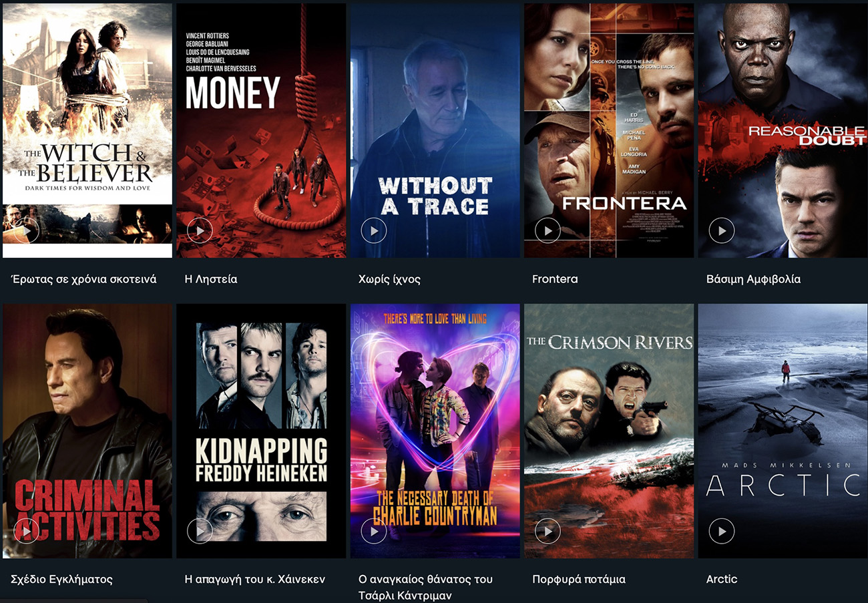Open the Βάσιμη Αμφιβολία title link
The height and width of the screenshot is (603, 868).
pyautogui.click(x=753, y=279)
